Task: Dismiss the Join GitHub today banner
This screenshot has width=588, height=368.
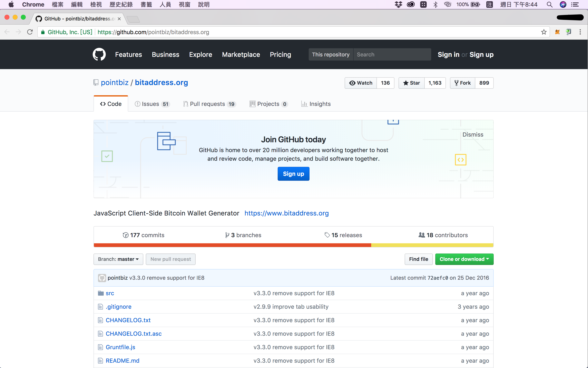Action: pyautogui.click(x=473, y=135)
